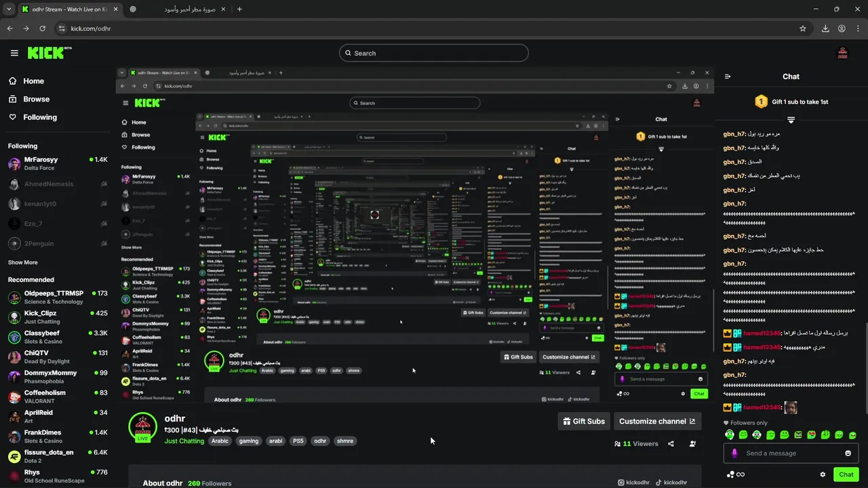Screen dimensions: 868x488
Task: Click the odhr live streamer avatar
Action: pyautogui.click(x=142, y=426)
